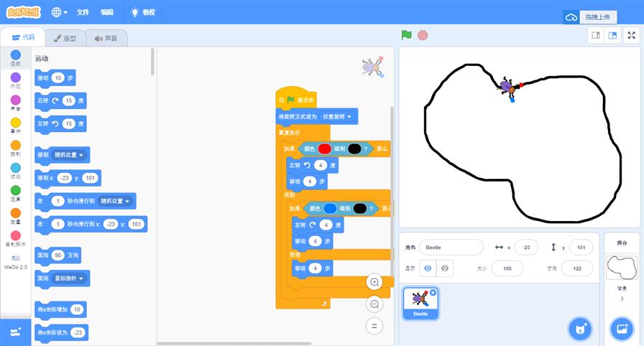Open the File menu
Image resolution: width=644 pixels, height=346 pixels.
coord(83,12)
